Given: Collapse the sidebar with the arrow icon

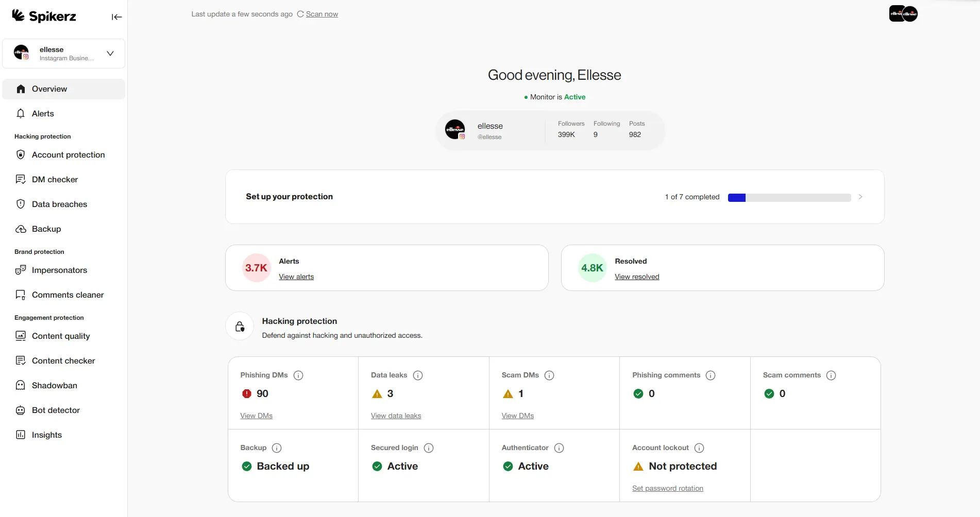Looking at the screenshot, I should point(116,17).
